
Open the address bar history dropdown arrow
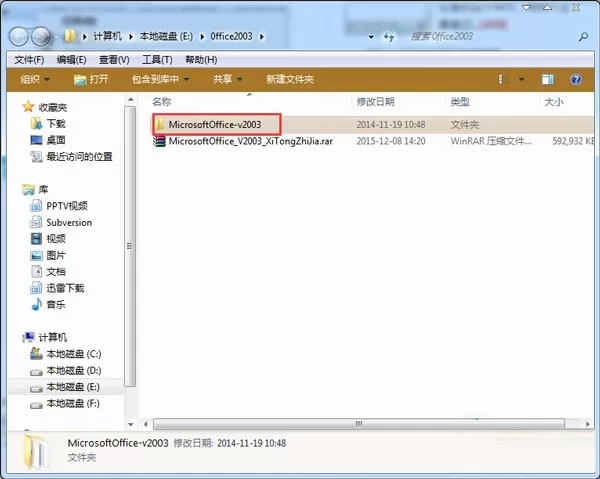pos(371,37)
